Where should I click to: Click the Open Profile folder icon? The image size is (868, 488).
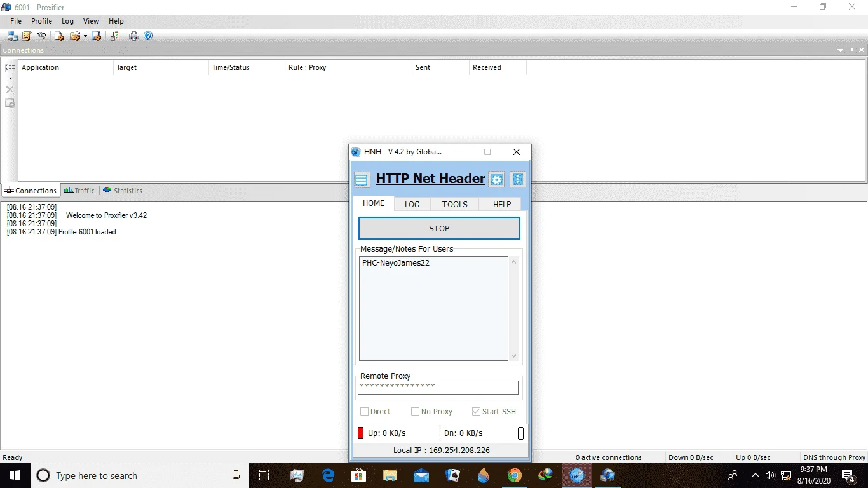click(x=74, y=36)
